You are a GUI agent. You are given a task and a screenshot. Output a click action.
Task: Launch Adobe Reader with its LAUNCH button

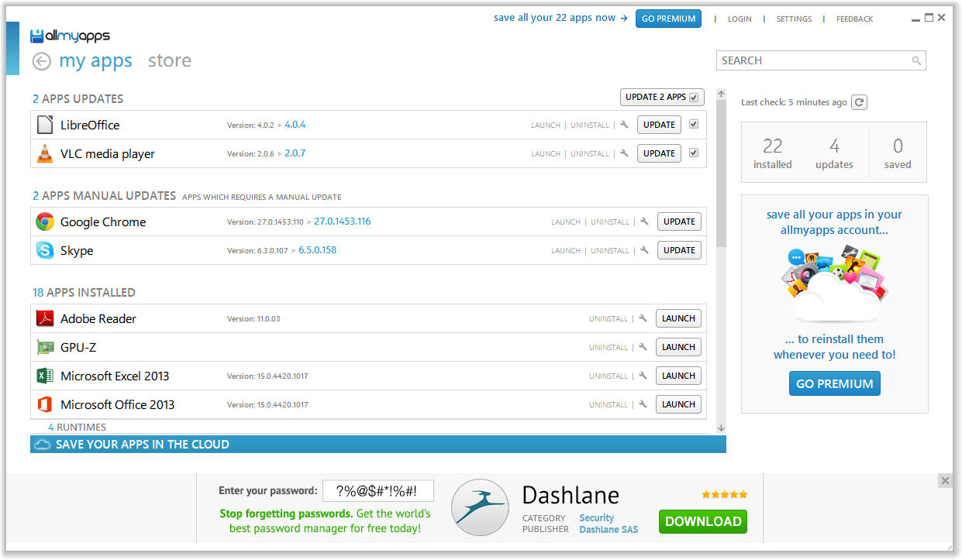[x=678, y=318]
